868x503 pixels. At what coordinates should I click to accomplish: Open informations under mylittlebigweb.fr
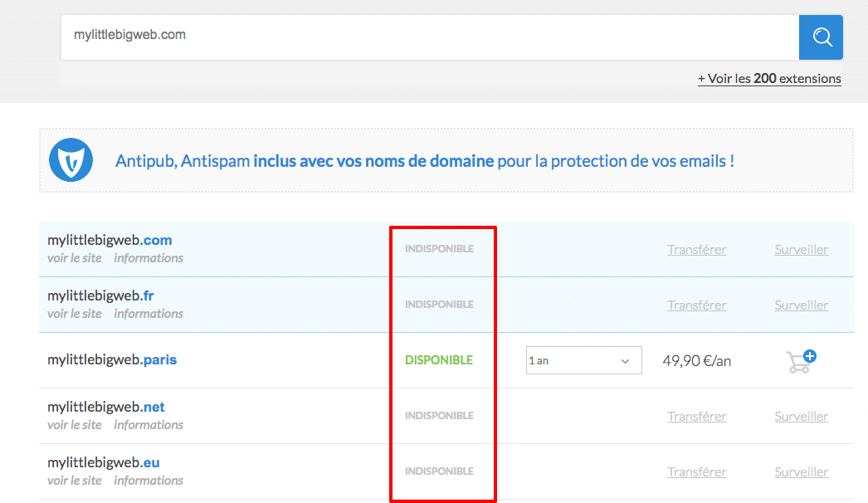click(149, 314)
